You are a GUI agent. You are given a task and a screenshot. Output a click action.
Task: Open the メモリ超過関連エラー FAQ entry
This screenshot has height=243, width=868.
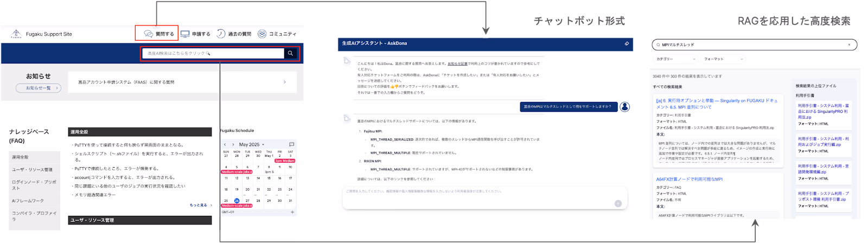[x=95, y=195]
